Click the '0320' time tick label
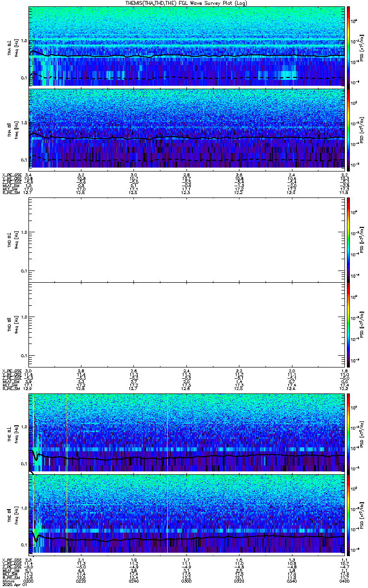This screenshot has height=588, width=368. pos(239,581)
